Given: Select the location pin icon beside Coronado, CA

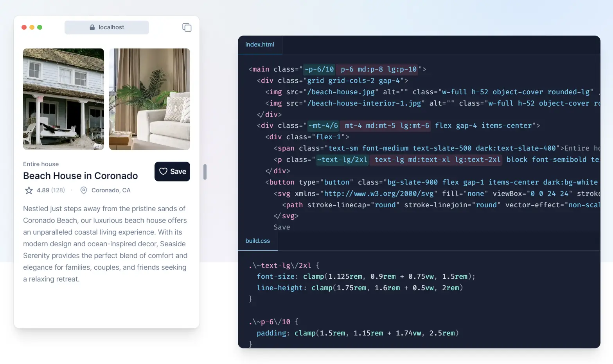Looking at the screenshot, I should coord(83,190).
